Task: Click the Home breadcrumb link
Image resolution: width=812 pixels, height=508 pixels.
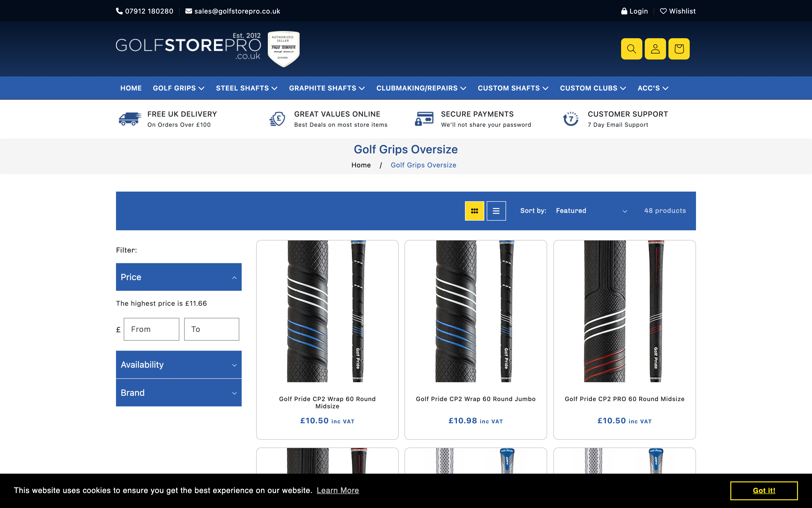Action: [x=361, y=165]
